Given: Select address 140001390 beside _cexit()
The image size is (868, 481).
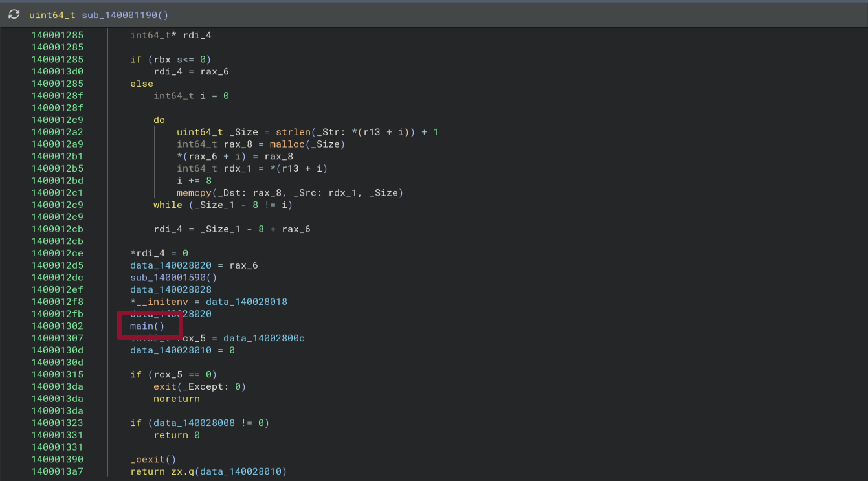Looking at the screenshot, I should click(x=57, y=460).
